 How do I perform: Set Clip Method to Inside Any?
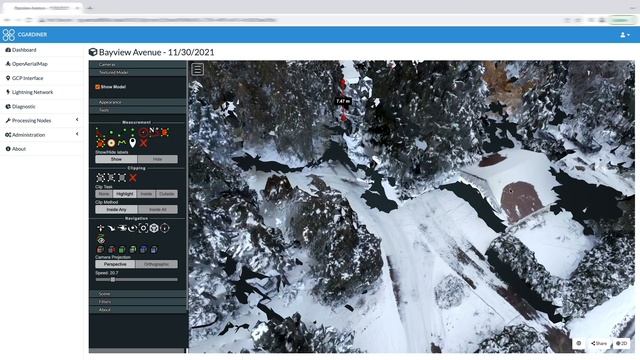116,209
